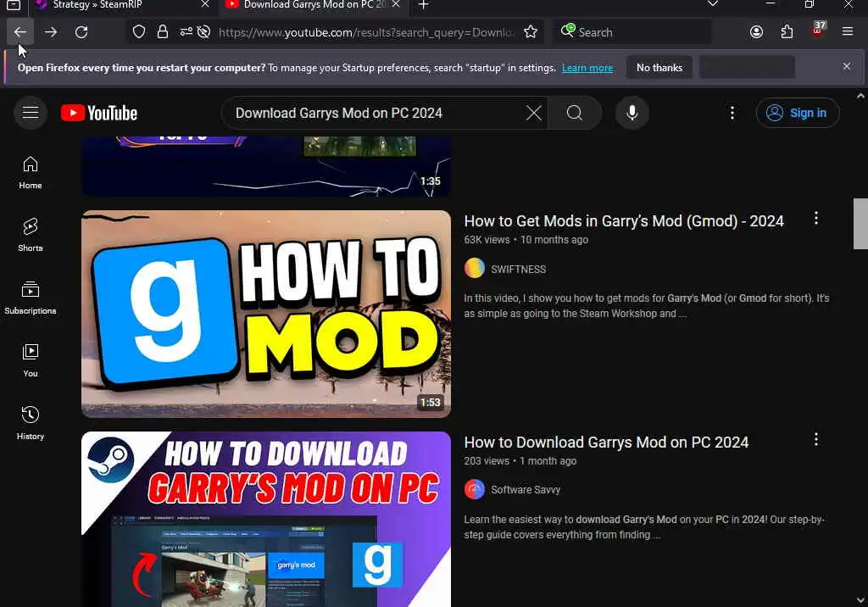Open Home in YouTube sidebar
This screenshot has height=607, width=868.
31,173
